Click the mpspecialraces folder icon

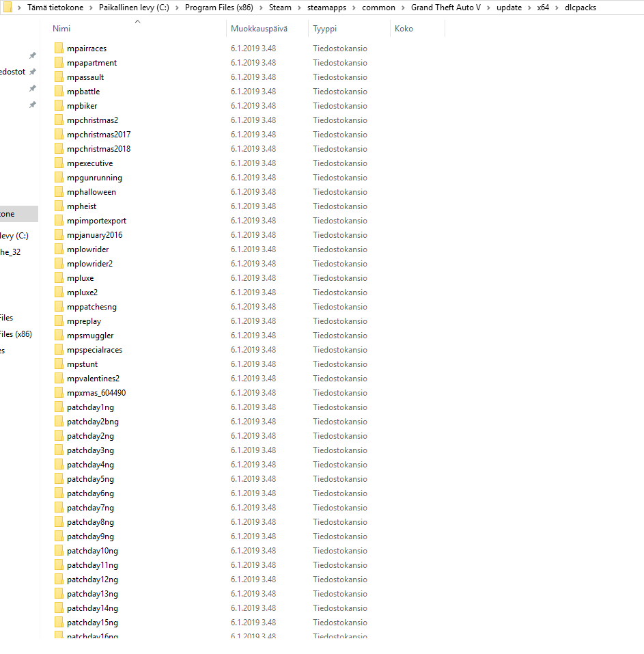tap(59, 349)
